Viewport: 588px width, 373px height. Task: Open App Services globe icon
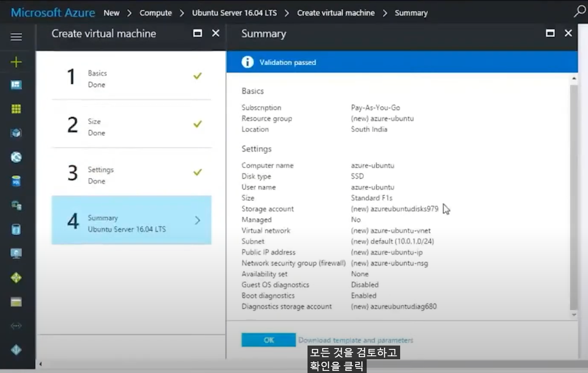[16, 157]
